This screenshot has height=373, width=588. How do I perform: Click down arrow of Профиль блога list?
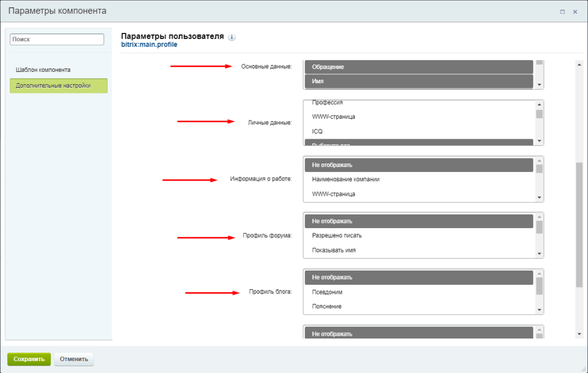click(539, 310)
